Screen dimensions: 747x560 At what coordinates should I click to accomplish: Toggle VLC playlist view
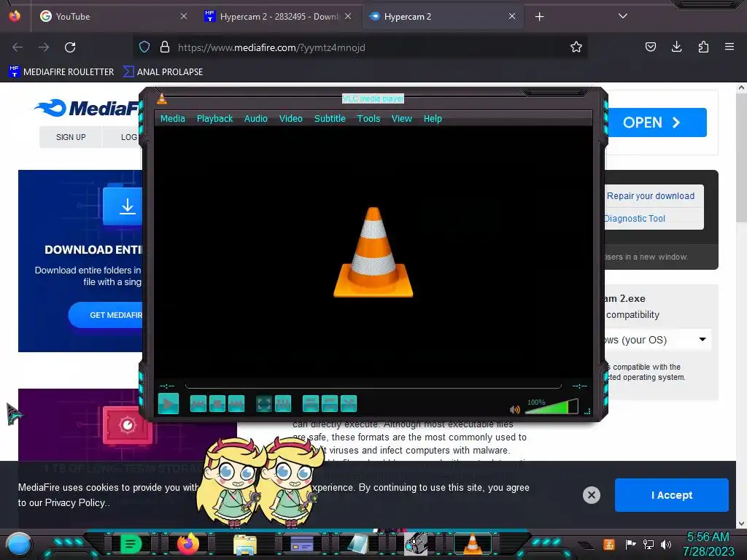coord(311,404)
